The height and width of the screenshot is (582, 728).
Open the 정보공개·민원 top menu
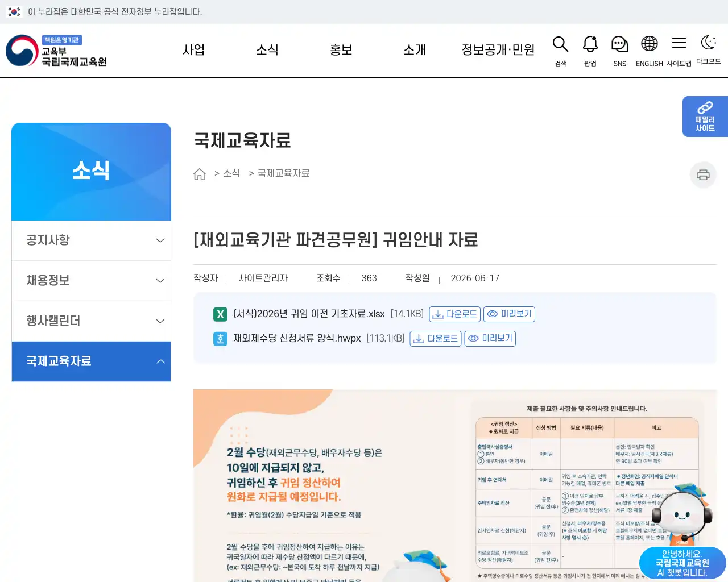pos(498,50)
